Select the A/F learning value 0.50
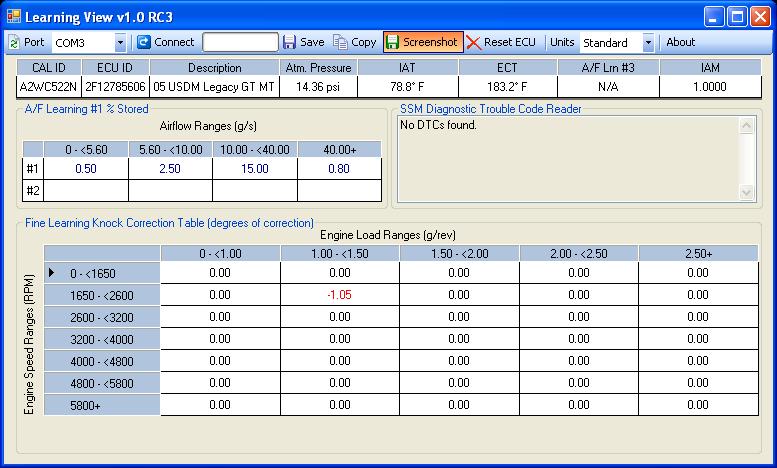Viewport: 777px width, 468px height. click(x=86, y=169)
